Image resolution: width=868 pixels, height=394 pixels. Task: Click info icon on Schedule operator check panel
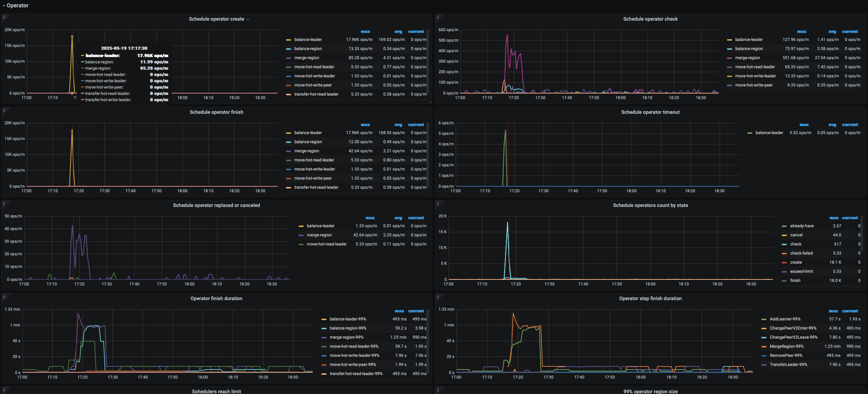click(x=438, y=17)
